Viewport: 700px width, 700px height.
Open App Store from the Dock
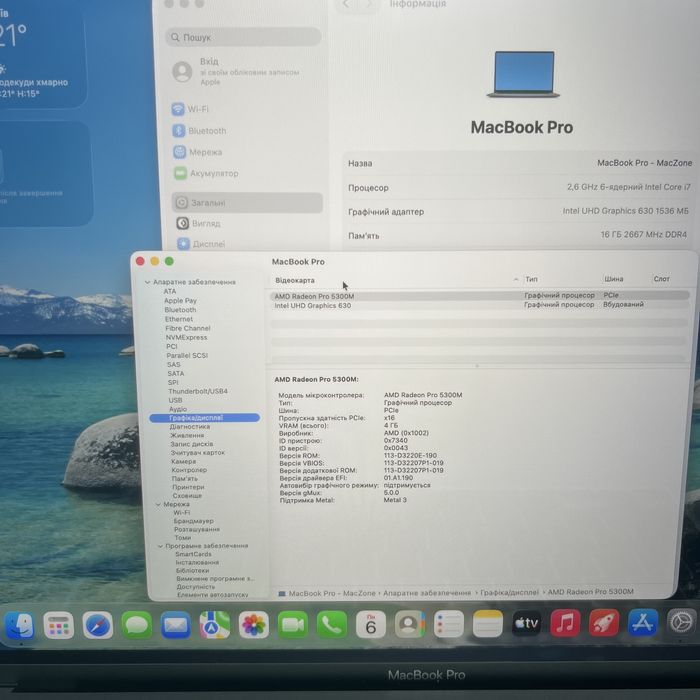click(x=643, y=622)
